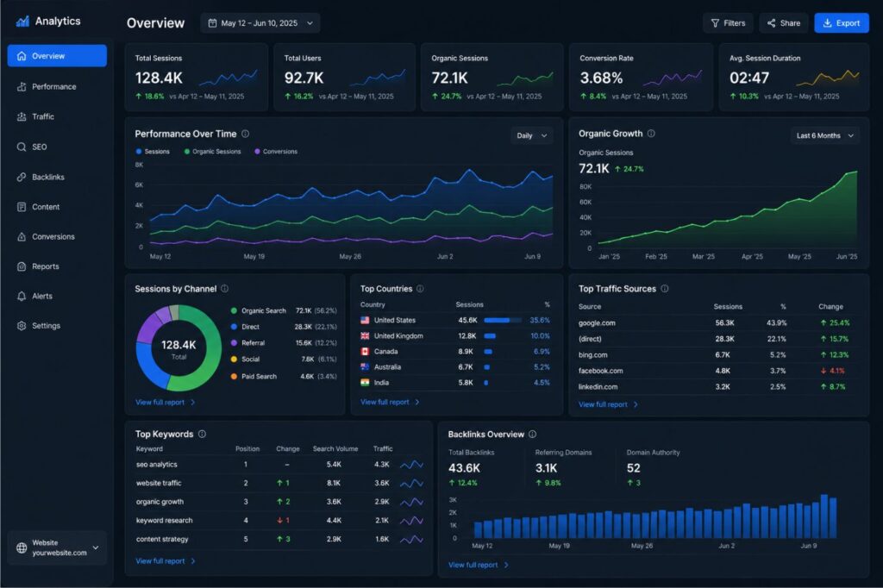This screenshot has height=588, width=883.
Task: Click the United States flag icon
Action: pyautogui.click(x=365, y=320)
